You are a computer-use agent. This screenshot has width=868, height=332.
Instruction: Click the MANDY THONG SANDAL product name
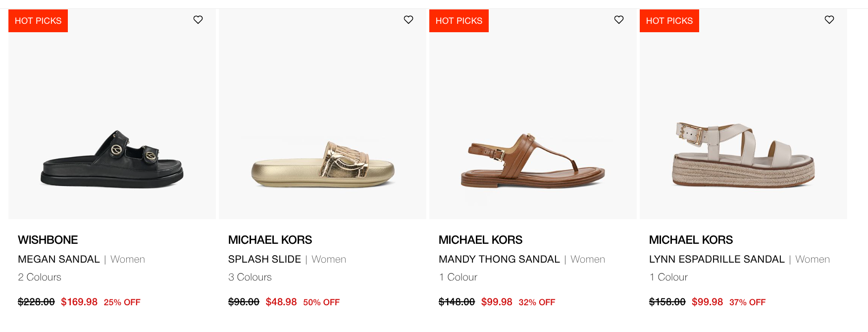[499, 259]
